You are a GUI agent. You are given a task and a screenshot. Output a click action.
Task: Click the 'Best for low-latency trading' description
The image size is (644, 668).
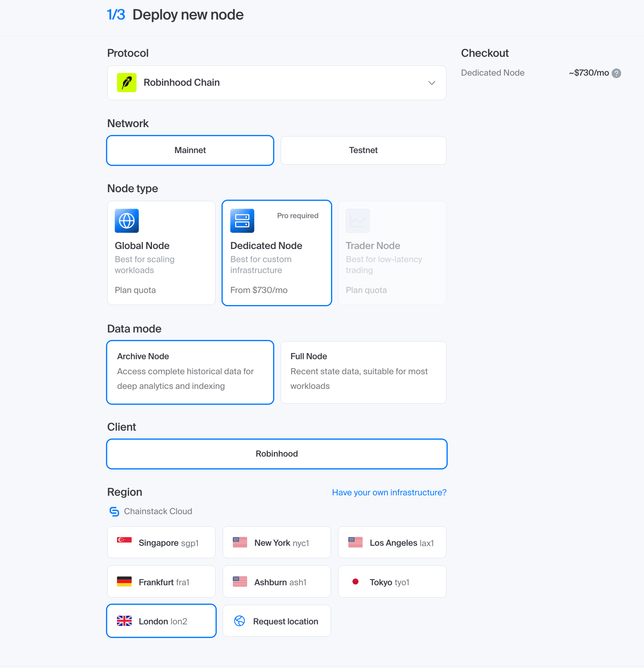point(384,265)
